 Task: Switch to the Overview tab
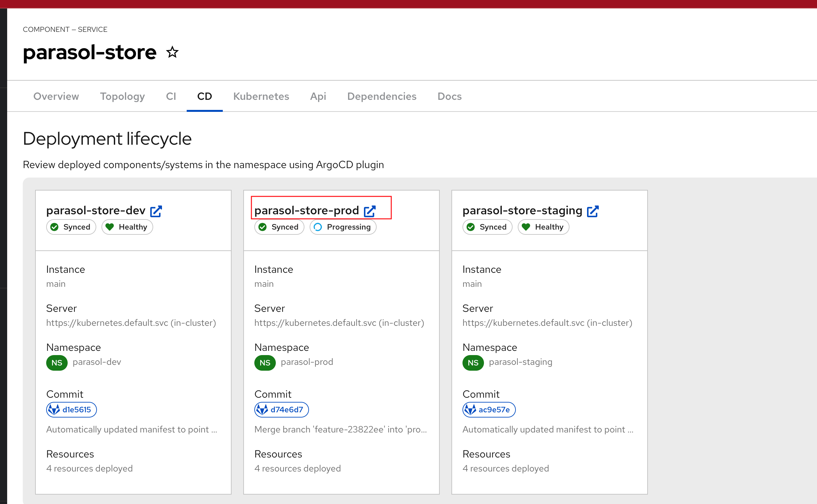coord(56,96)
